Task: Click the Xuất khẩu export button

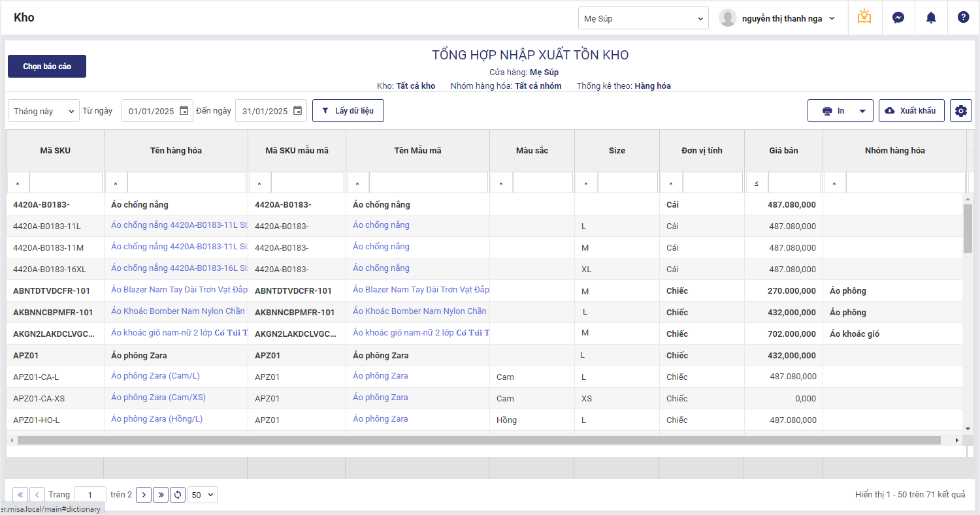Action: (x=911, y=111)
